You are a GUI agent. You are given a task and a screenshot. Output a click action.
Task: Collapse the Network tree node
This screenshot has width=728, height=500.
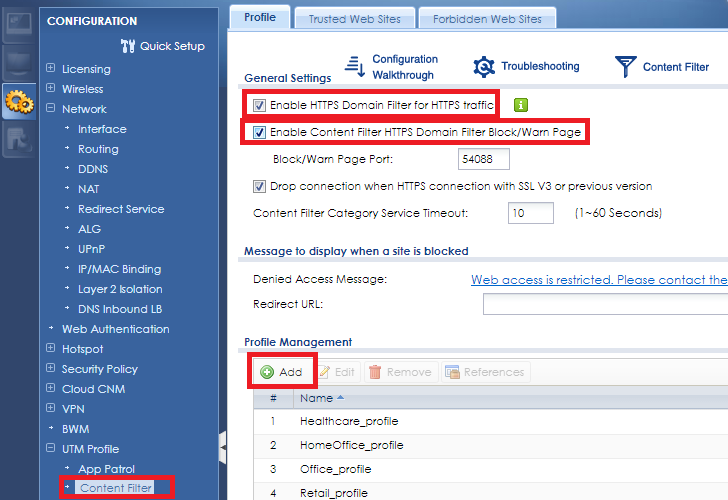[52, 109]
